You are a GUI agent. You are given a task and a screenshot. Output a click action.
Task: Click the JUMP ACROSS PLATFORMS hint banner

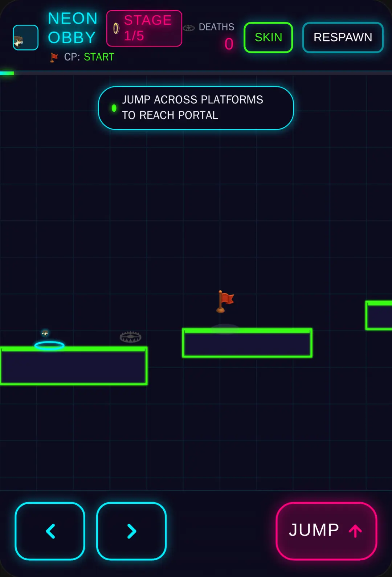(x=196, y=108)
